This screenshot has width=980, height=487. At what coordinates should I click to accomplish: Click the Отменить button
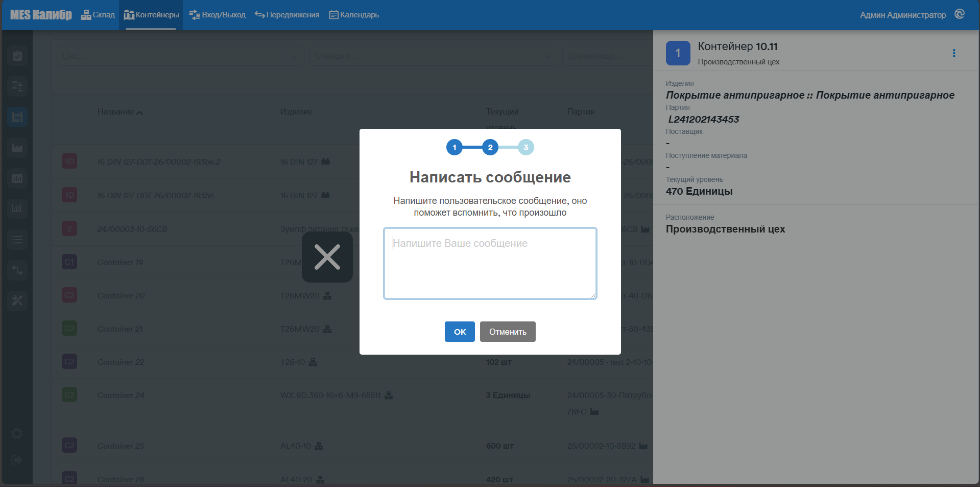(508, 332)
